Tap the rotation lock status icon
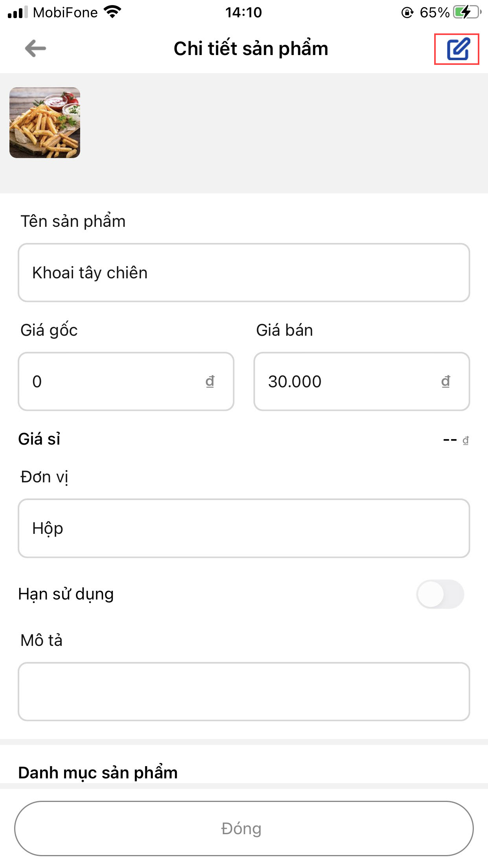The height and width of the screenshot is (868, 488). 407,13
